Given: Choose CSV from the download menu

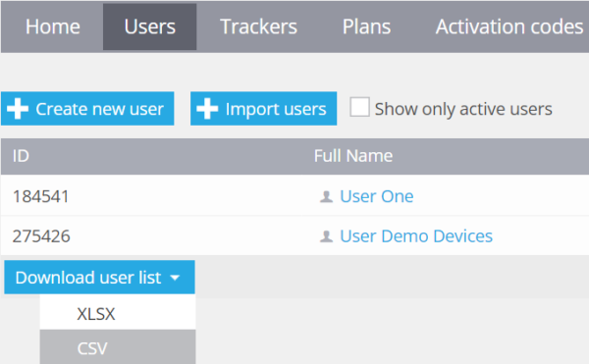Looking at the screenshot, I should [118, 347].
